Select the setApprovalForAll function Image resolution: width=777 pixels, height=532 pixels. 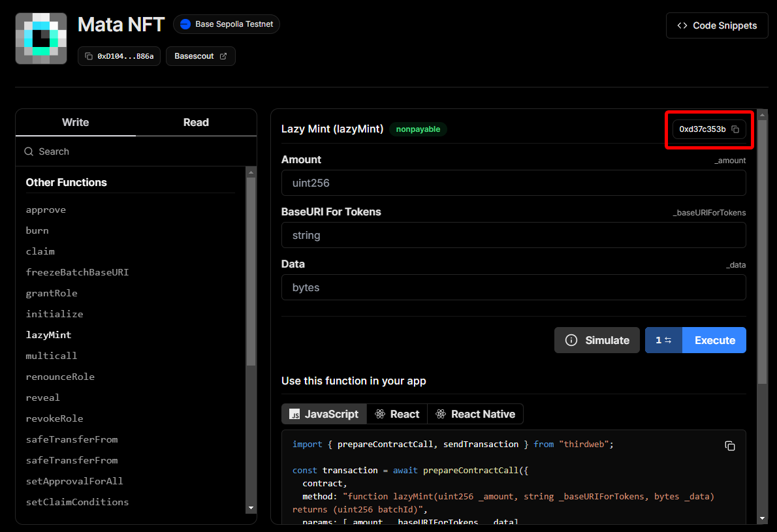tap(74, 481)
